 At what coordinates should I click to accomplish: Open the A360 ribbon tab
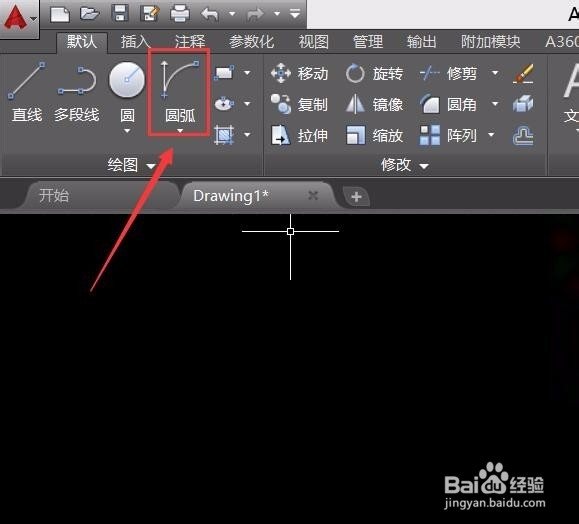[562, 42]
